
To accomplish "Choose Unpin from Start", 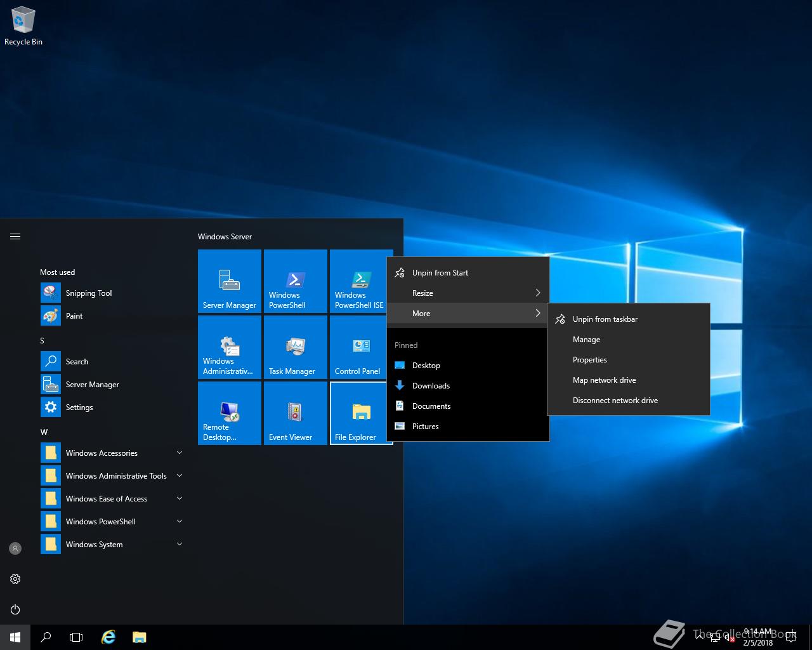I will click(468, 273).
